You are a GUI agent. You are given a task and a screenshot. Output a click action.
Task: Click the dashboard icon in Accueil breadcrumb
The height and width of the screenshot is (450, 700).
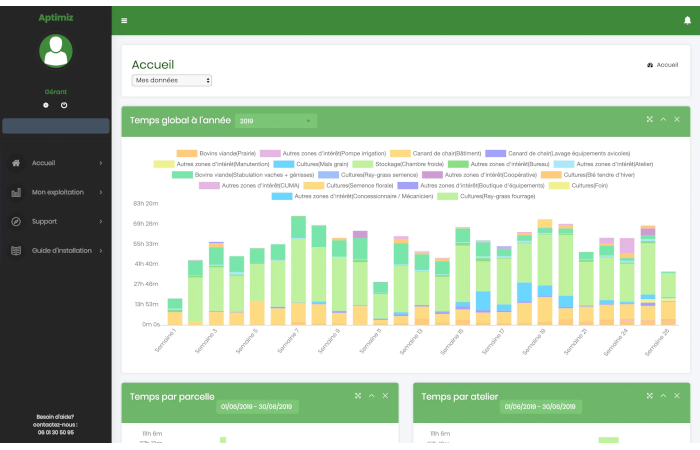click(x=650, y=65)
